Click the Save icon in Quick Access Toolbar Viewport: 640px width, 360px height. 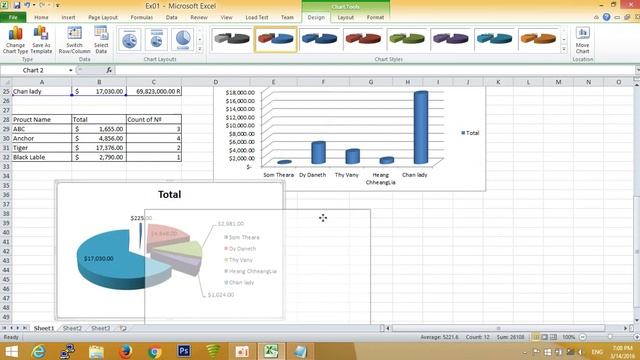pos(17,6)
